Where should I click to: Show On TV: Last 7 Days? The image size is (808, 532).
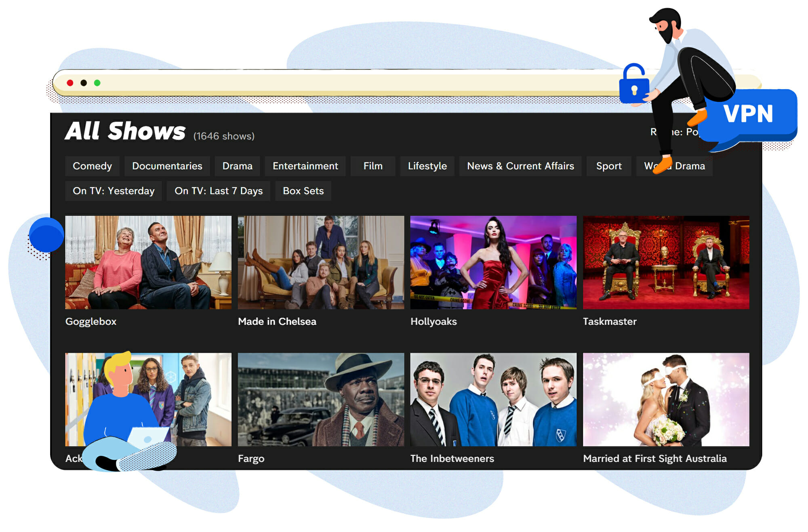pyautogui.click(x=219, y=191)
